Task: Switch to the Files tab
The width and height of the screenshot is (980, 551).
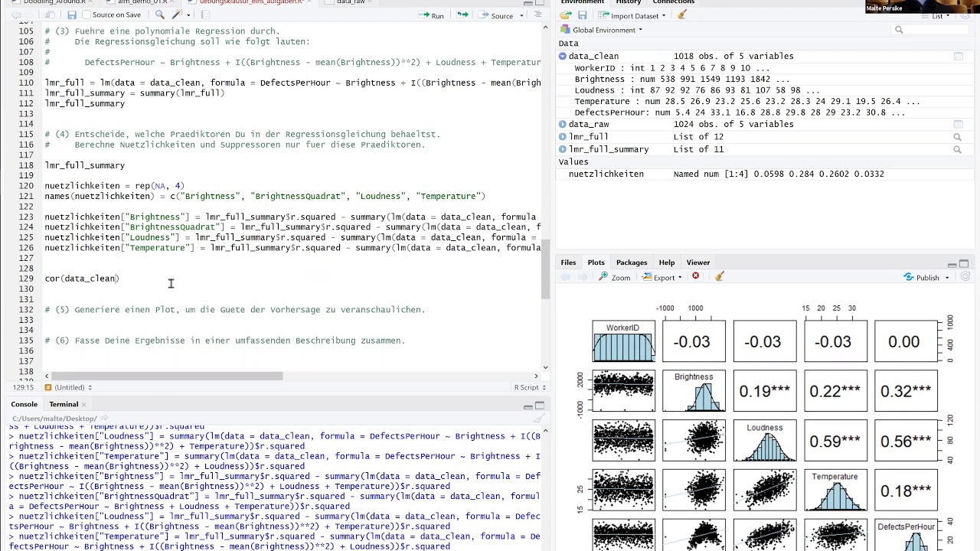Action: click(x=568, y=262)
